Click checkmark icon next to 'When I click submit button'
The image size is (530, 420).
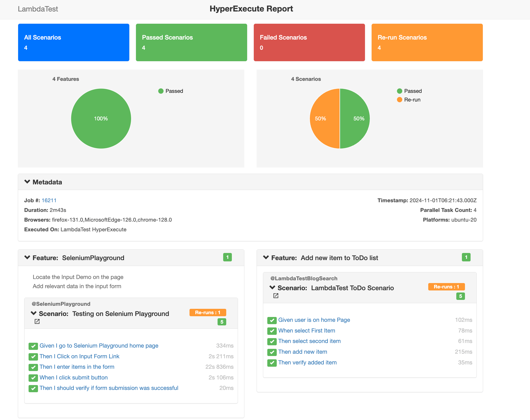pyautogui.click(x=33, y=378)
